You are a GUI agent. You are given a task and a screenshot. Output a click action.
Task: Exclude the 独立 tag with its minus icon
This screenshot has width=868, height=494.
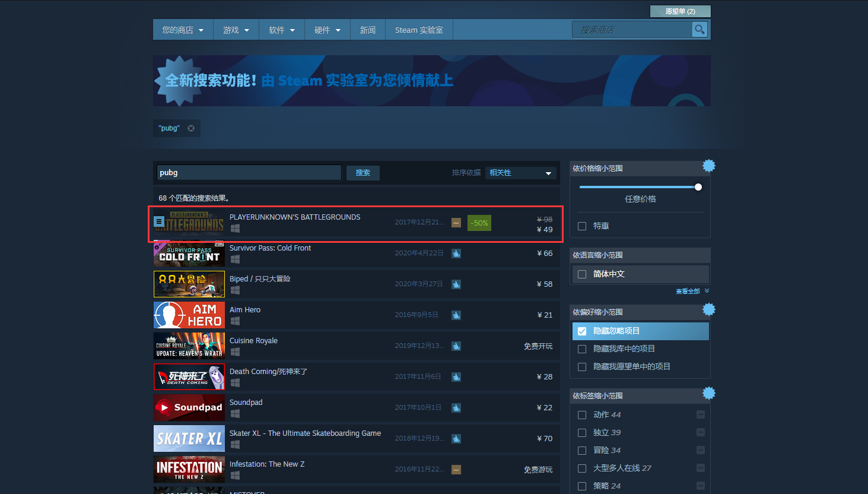click(x=701, y=432)
